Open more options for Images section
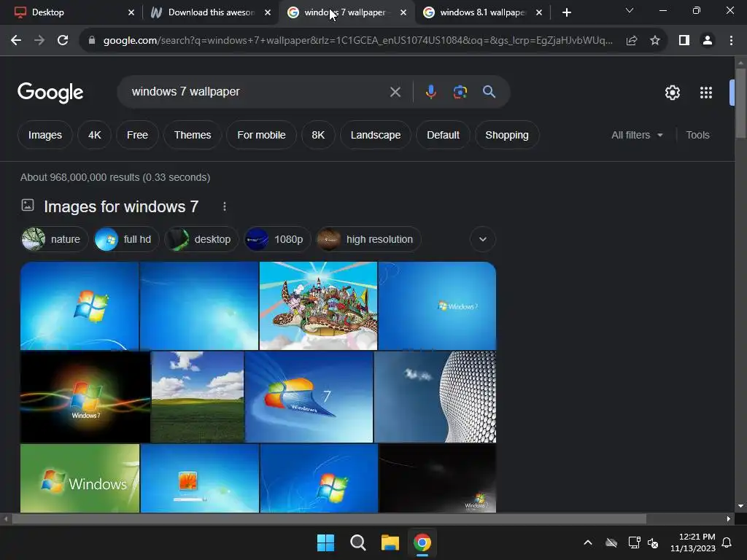Screen dimensions: 747x560 pyautogui.click(x=225, y=206)
